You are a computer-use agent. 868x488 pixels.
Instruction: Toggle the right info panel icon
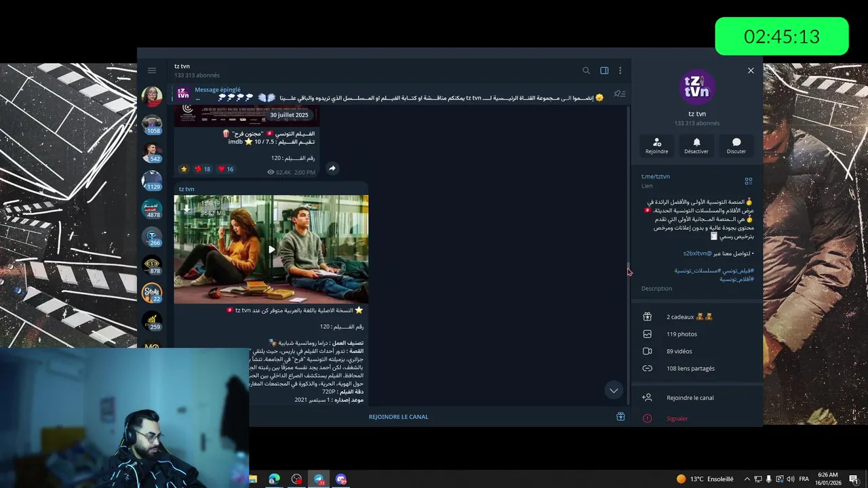point(604,70)
